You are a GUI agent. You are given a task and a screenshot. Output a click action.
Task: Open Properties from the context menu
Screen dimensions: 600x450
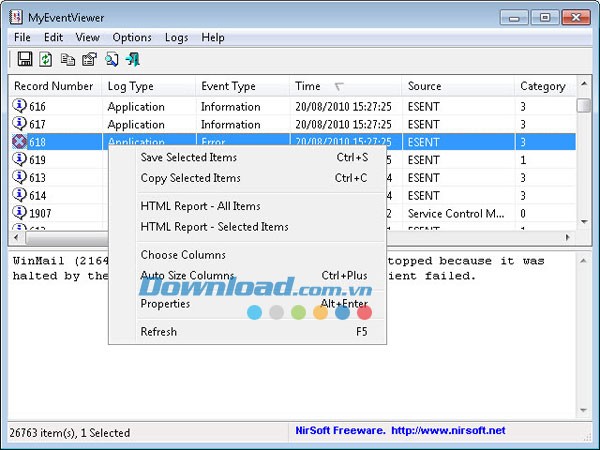pyautogui.click(x=247, y=304)
